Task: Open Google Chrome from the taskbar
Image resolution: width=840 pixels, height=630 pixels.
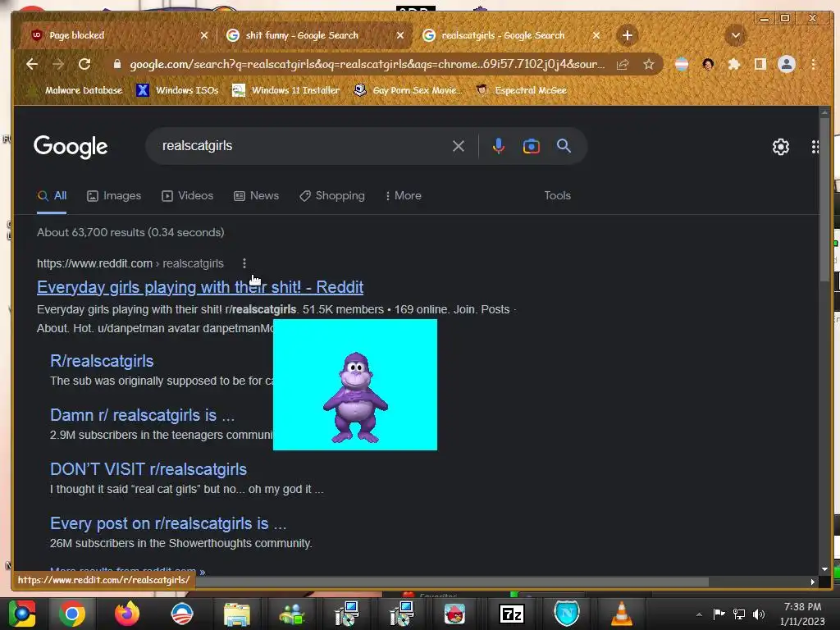Action: pyautogui.click(x=72, y=614)
